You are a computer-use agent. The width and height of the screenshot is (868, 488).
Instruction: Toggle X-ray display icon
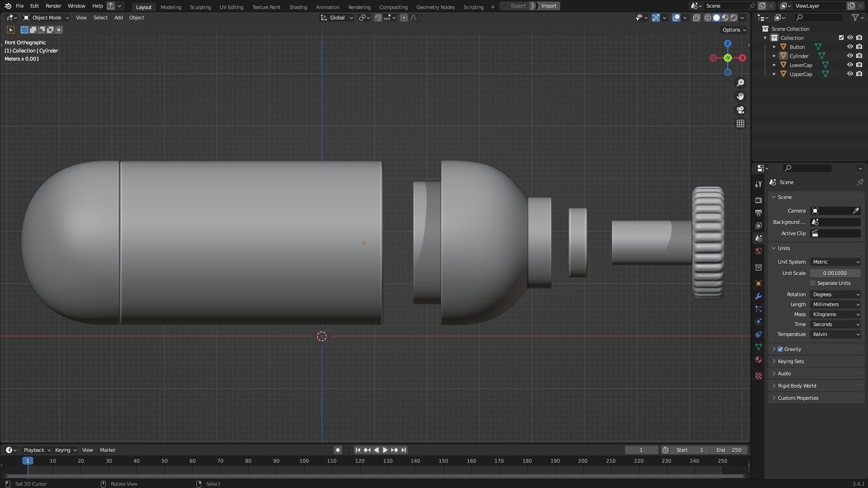click(x=697, y=18)
